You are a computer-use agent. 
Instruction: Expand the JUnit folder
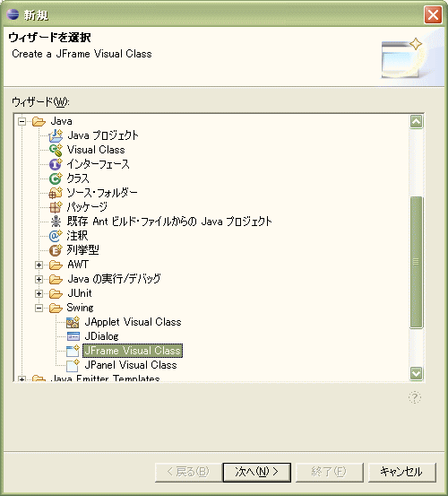pos(39,293)
